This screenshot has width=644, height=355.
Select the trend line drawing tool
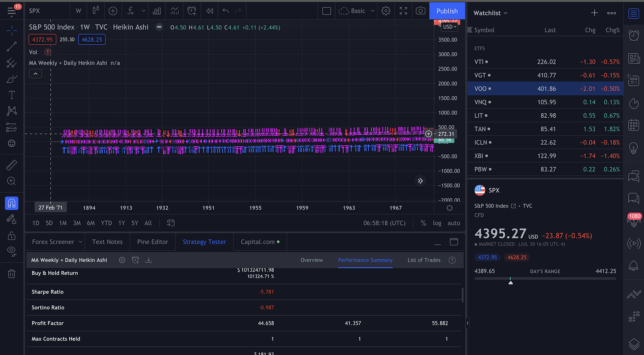pyautogui.click(x=12, y=47)
